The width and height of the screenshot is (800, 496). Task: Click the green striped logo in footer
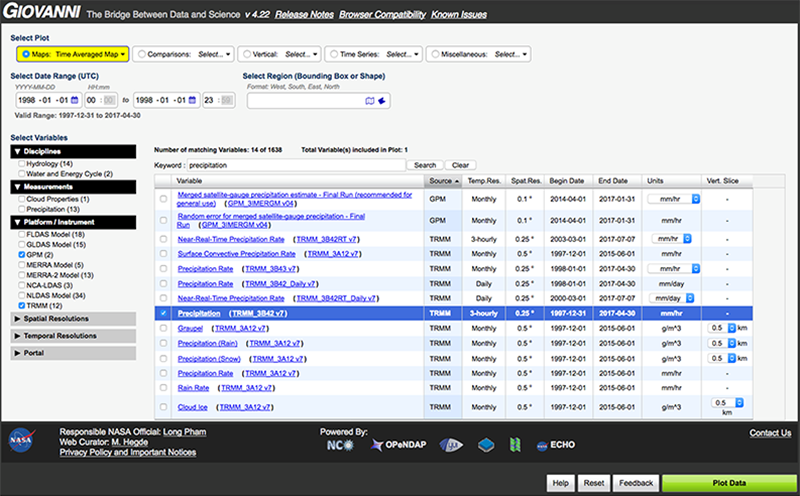[x=515, y=445]
